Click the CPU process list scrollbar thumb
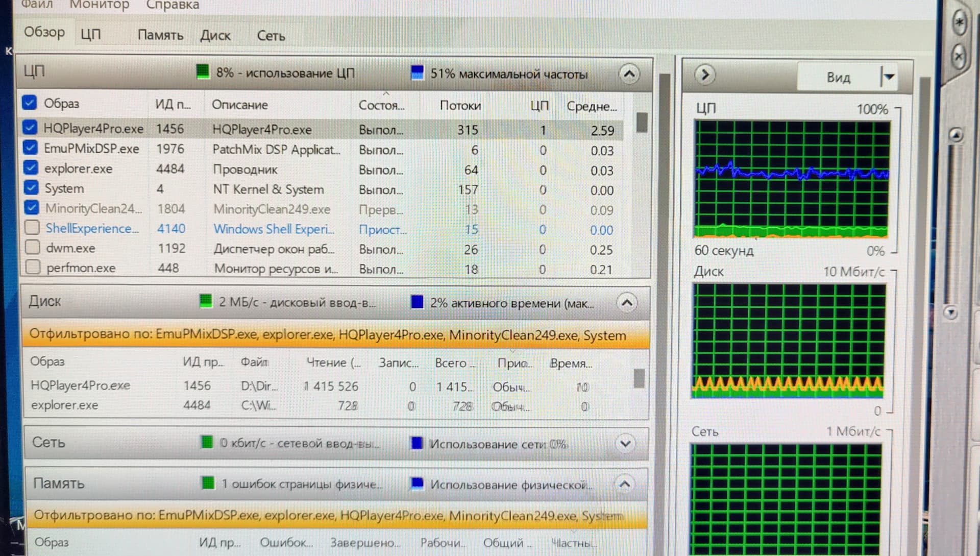 (x=642, y=123)
